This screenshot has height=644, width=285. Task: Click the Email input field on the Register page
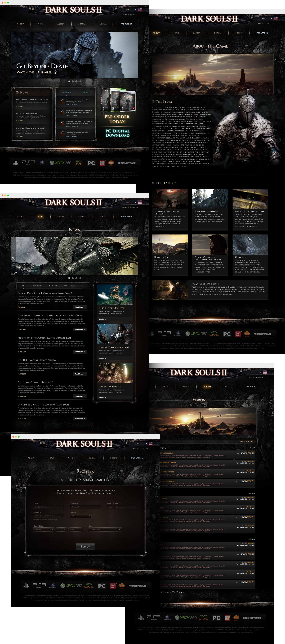48,507
